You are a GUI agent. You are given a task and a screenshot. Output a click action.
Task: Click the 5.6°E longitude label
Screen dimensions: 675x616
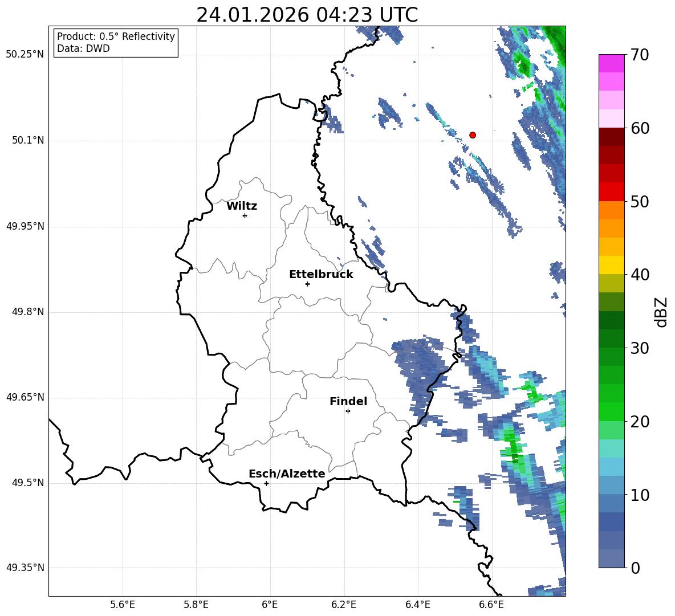click(x=123, y=605)
